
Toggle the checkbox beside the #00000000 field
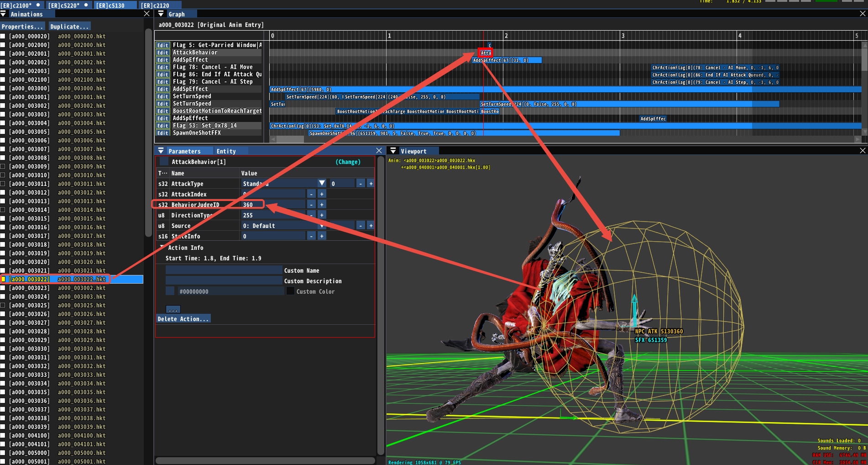click(170, 291)
